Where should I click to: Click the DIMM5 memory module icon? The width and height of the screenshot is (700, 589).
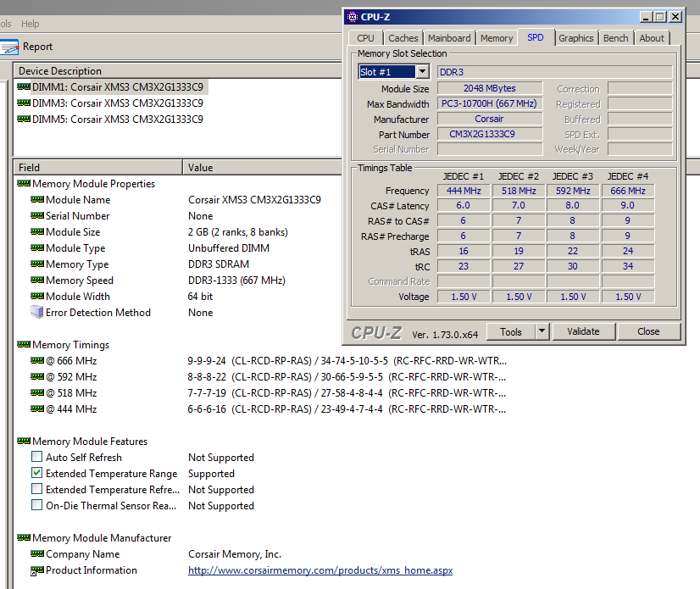[x=24, y=119]
